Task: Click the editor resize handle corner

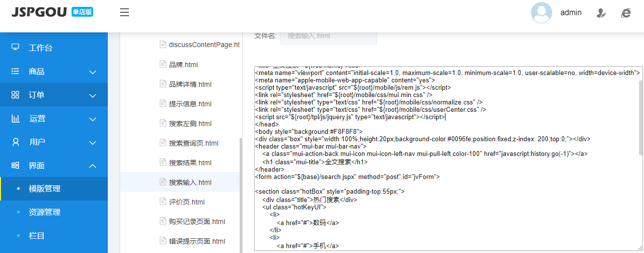Action: 640,248
